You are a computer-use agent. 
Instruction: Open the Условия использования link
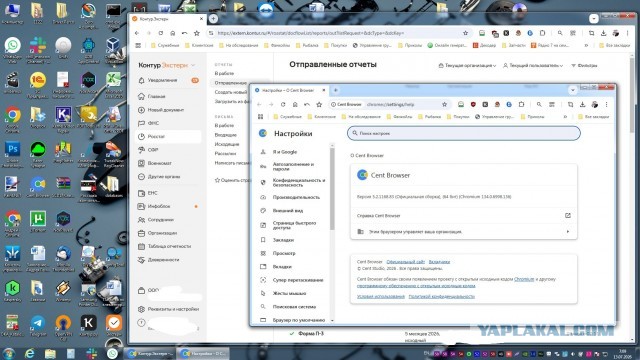click(380, 296)
